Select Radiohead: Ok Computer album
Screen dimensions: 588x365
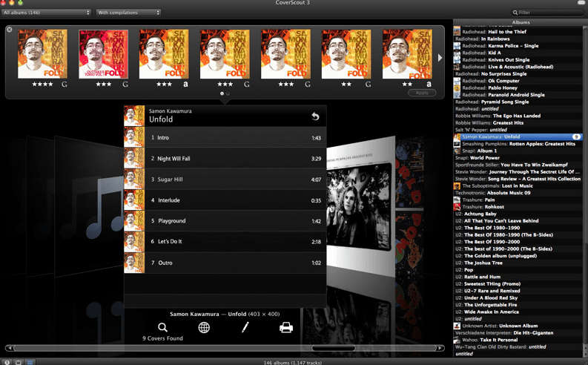[518, 81]
